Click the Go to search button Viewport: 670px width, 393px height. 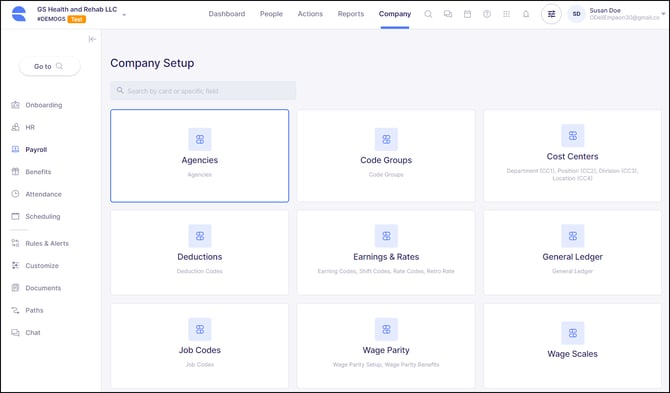point(50,66)
